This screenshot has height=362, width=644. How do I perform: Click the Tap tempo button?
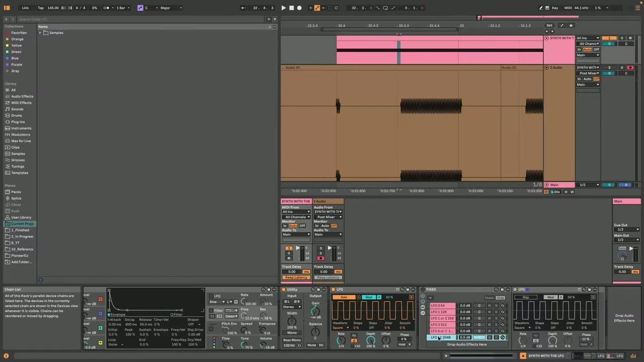pos(41,8)
